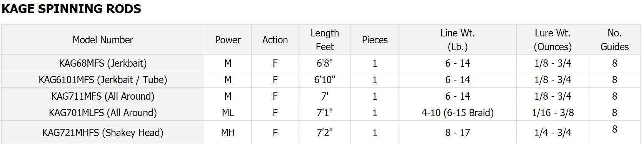Screen dimensions: 644x148
Task: Select the 4-10 (6-15 Braid) line weight cell
Action: click(x=457, y=113)
